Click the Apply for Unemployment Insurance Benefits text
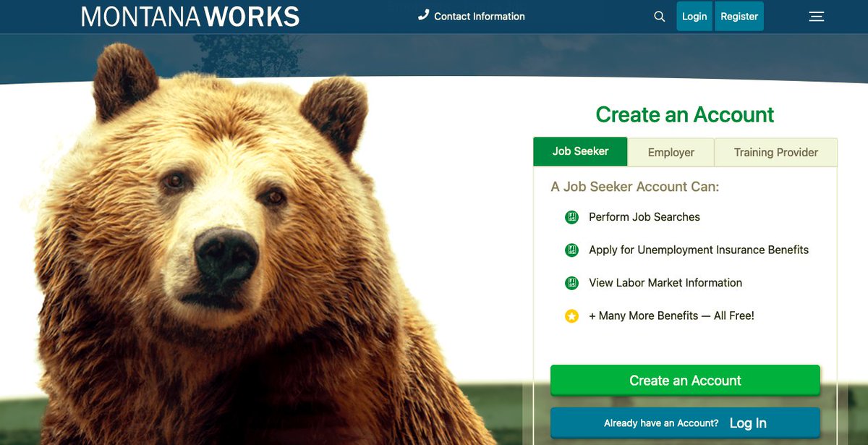Image resolution: width=868 pixels, height=445 pixels. coord(699,250)
